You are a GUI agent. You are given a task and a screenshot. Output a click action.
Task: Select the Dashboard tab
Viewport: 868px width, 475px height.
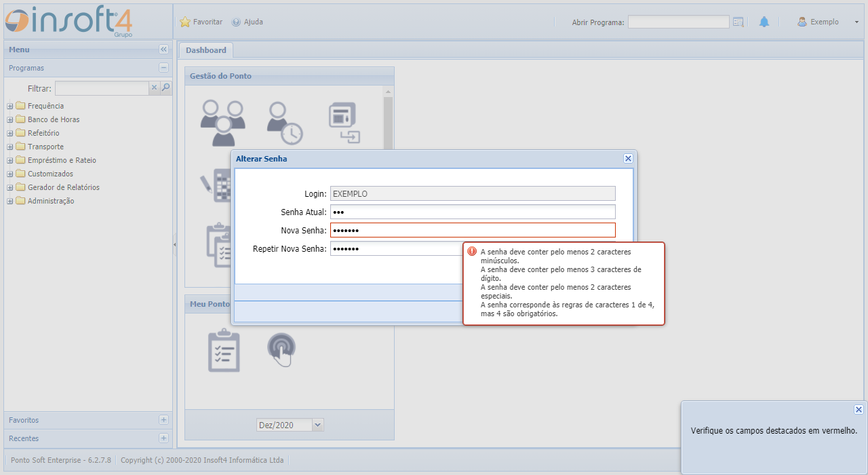click(205, 50)
